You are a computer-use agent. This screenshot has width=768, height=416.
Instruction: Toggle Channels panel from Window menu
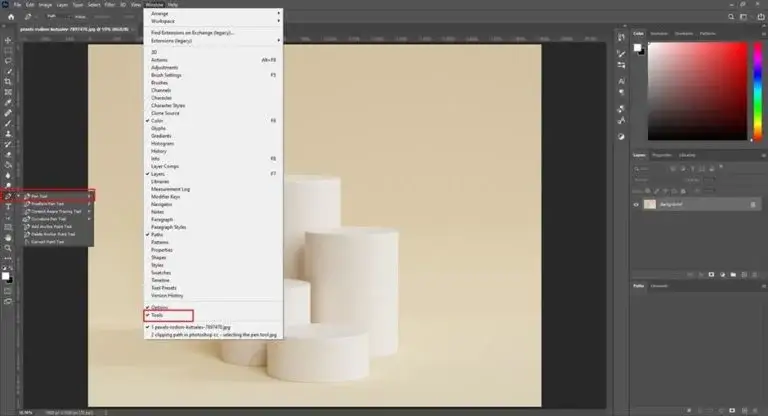213,90
